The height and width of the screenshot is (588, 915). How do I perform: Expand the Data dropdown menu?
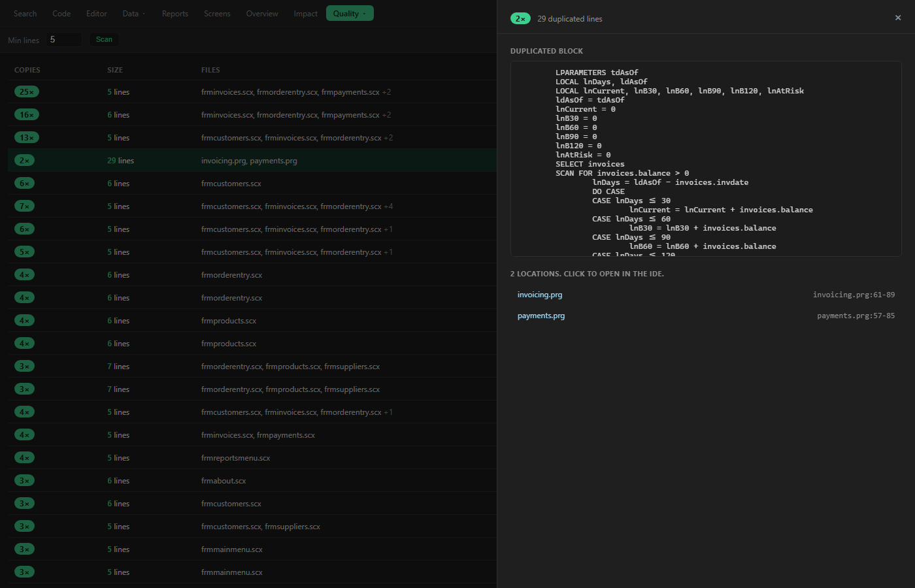pos(134,14)
